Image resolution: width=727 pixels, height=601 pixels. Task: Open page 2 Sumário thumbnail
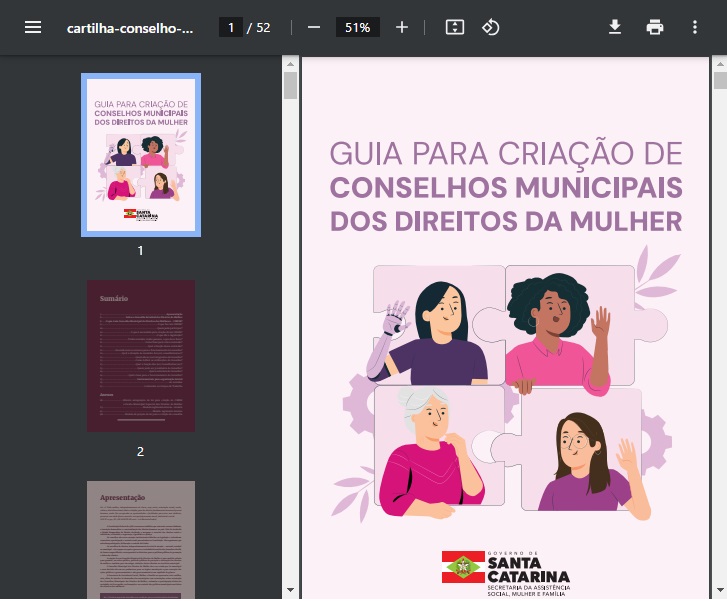pyautogui.click(x=141, y=356)
